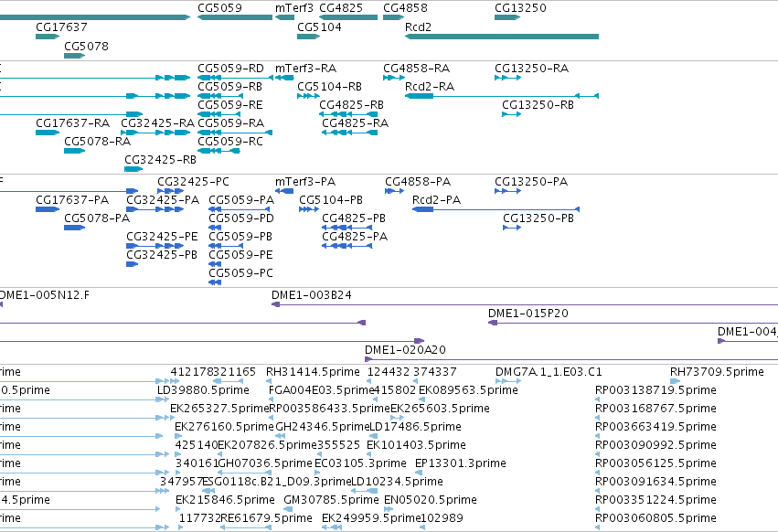Click transcript CG5059-RC
This screenshot has width=778, height=532.
click(x=218, y=151)
